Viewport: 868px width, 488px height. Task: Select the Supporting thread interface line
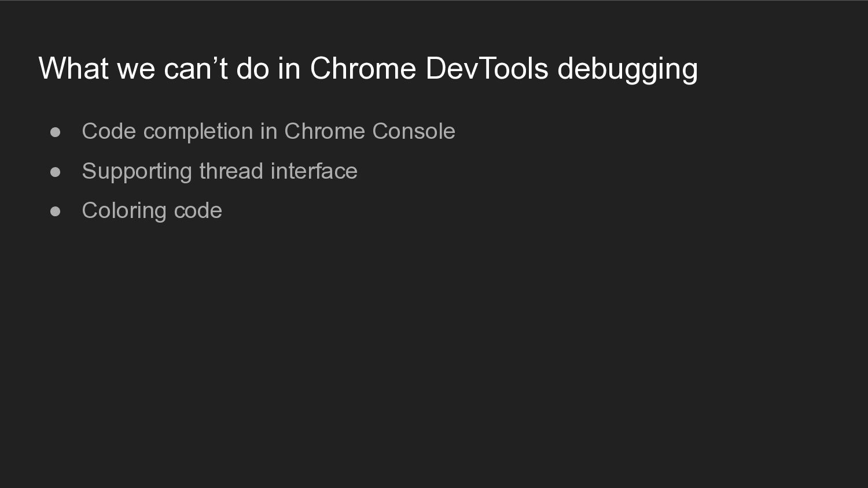click(219, 172)
